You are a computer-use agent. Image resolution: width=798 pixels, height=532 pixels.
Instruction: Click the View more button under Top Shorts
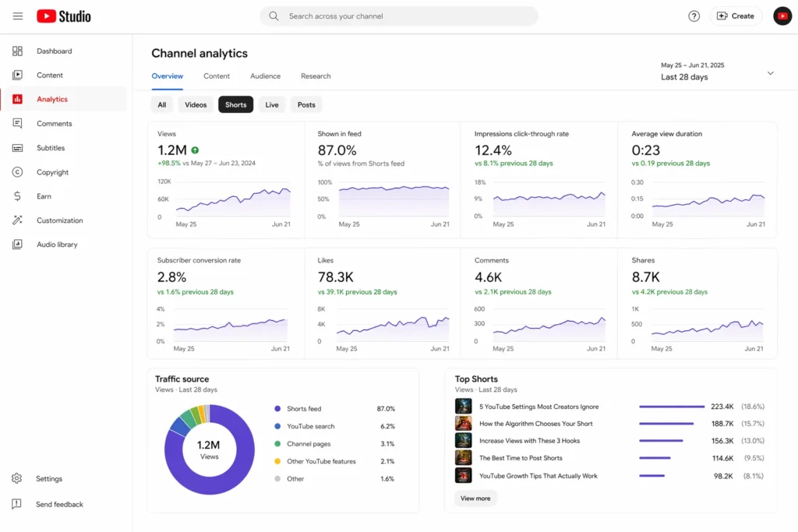[x=475, y=498]
